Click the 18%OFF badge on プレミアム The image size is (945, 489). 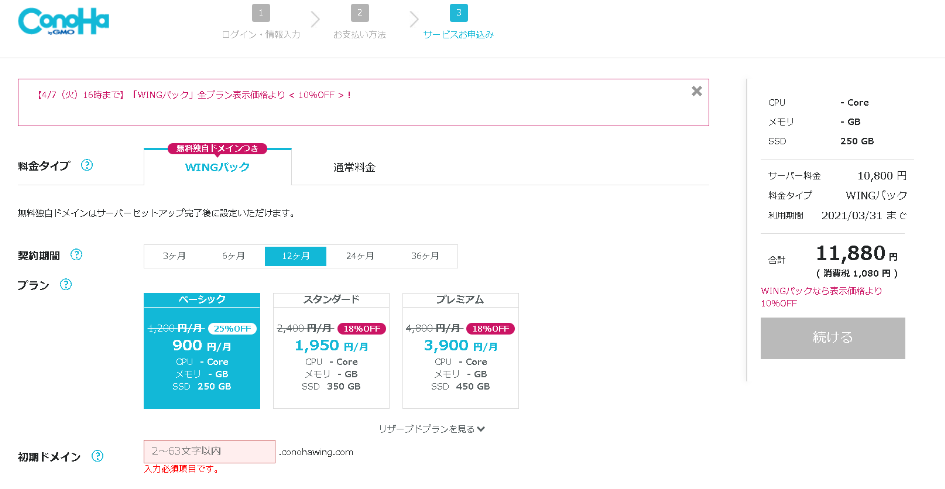[x=491, y=329]
